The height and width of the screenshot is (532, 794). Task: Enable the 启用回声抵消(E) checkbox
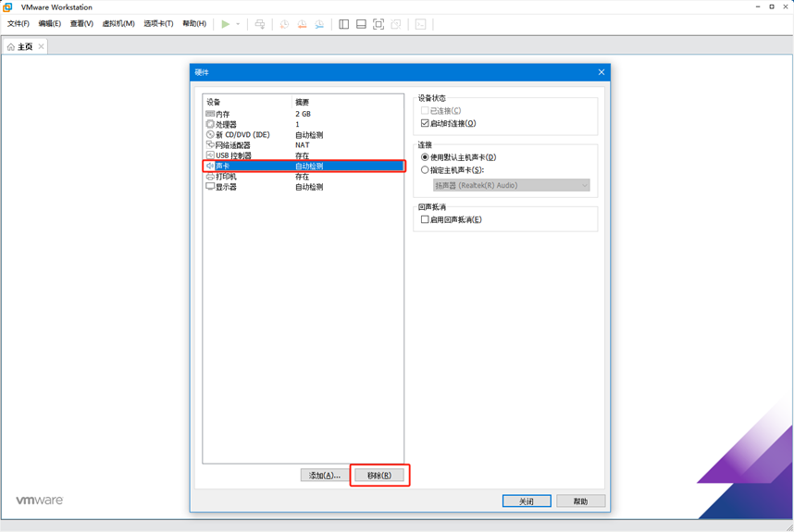[425, 219]
